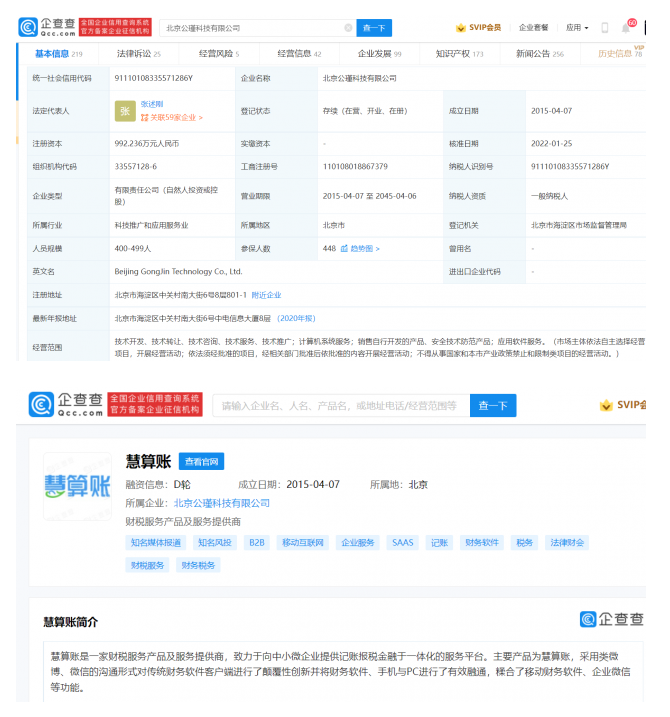This screenshot has width=670, height=717.
Task: Click the 知名风投 tag
Action: pos(214,542)
